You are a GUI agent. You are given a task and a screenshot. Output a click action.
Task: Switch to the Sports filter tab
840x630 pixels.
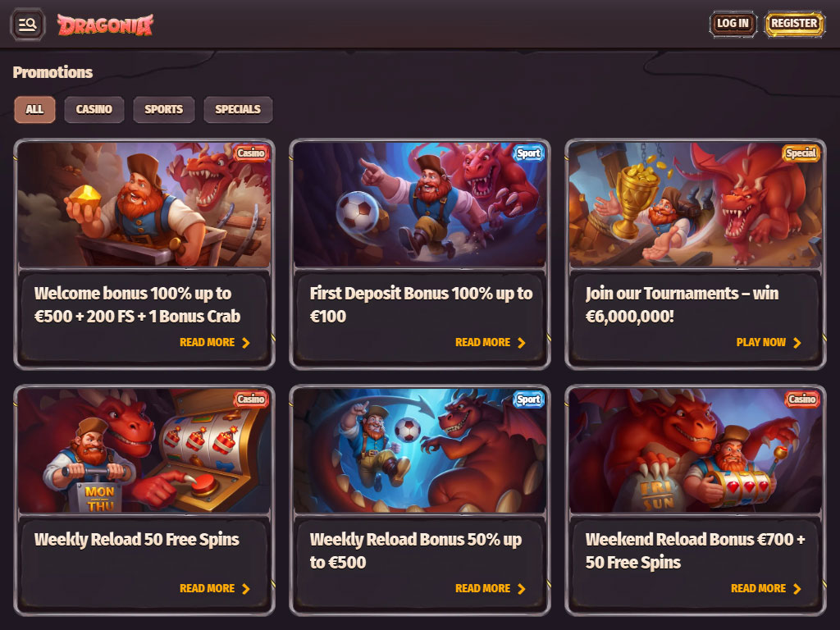tap(164, 109)
